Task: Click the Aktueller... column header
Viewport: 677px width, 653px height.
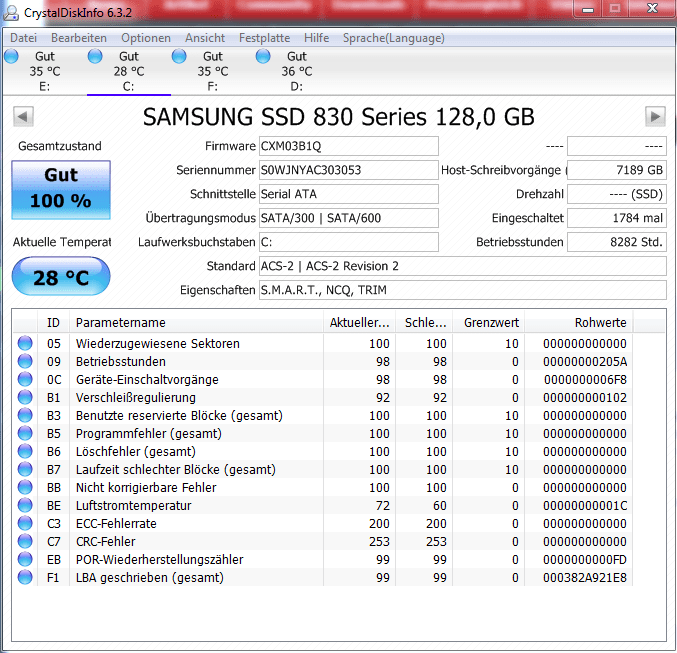Action: point(359,322)
